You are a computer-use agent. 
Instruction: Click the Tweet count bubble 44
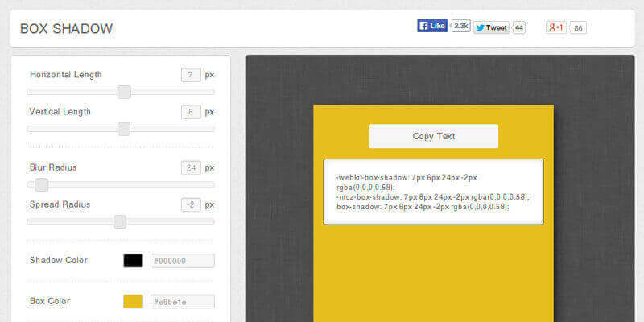519,27
